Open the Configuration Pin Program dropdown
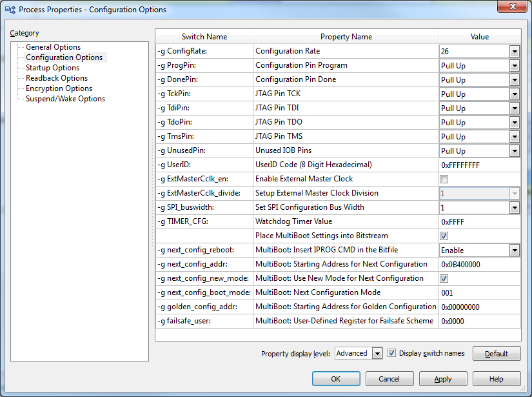 tap(515, 66)
